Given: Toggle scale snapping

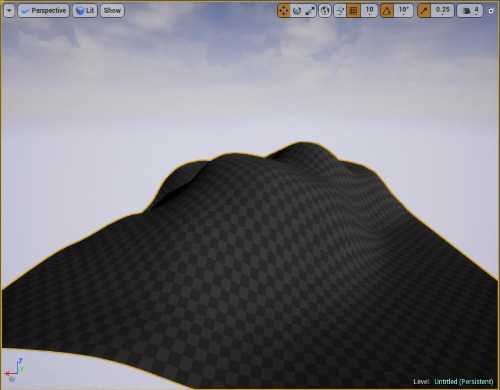Looking at the screenshot, I should pyautogui.click(x=424, y=11).
